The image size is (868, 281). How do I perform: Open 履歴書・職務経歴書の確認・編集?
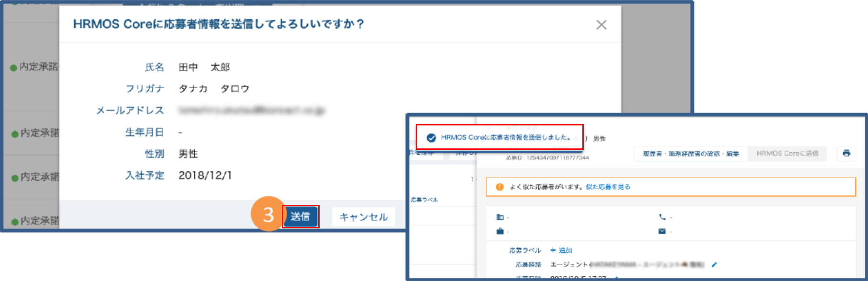point(690,154)
